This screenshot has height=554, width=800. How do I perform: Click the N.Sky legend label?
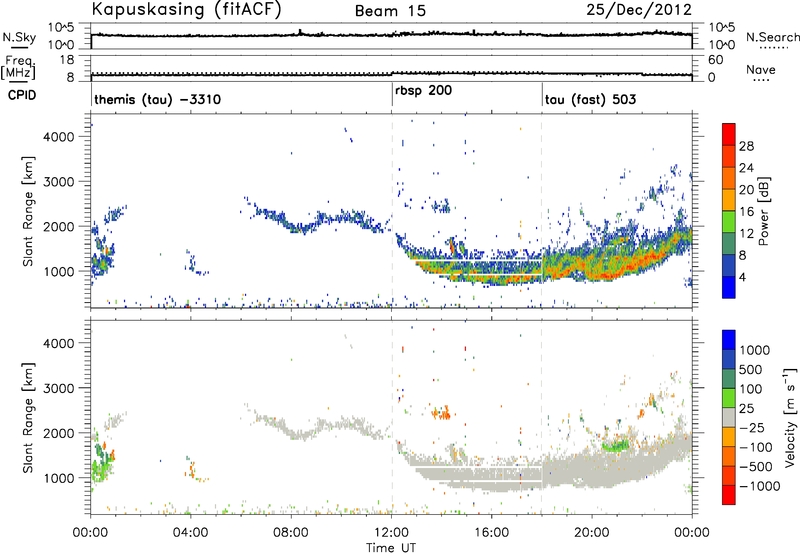[x=19, y=37]
